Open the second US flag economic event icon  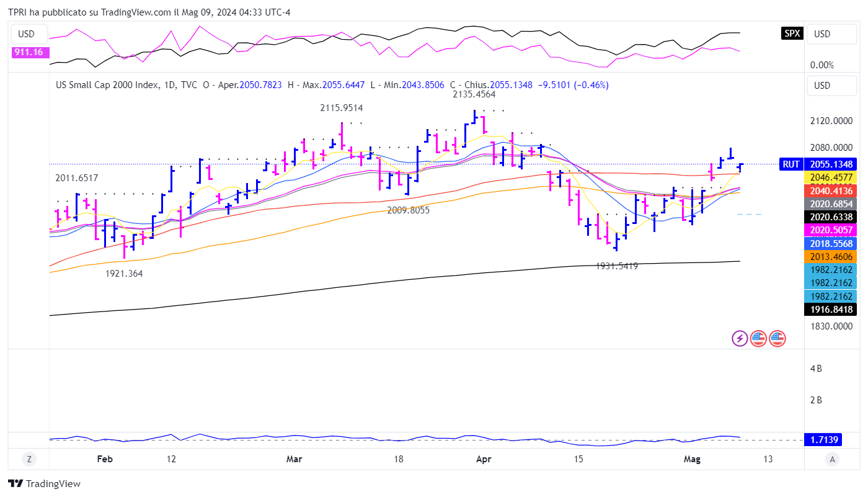pos(777,338)
